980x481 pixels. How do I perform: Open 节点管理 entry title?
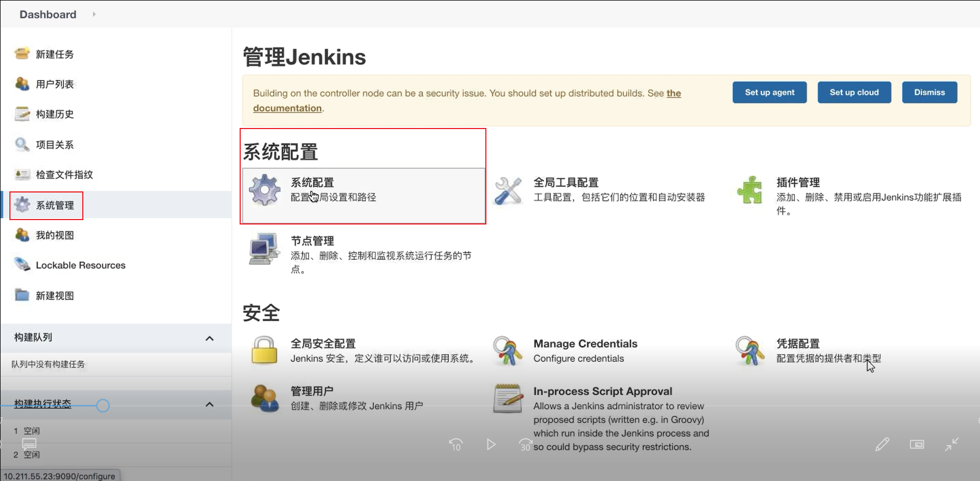tap(312, 241)
